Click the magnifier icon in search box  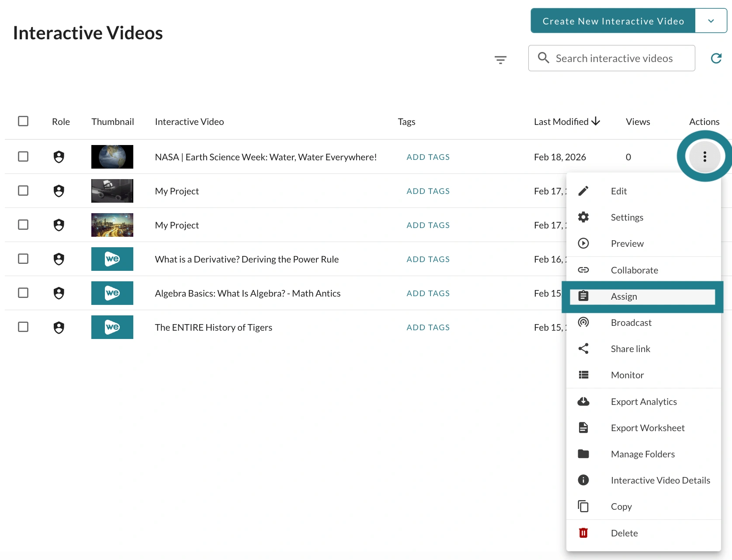tap(543, 58)
